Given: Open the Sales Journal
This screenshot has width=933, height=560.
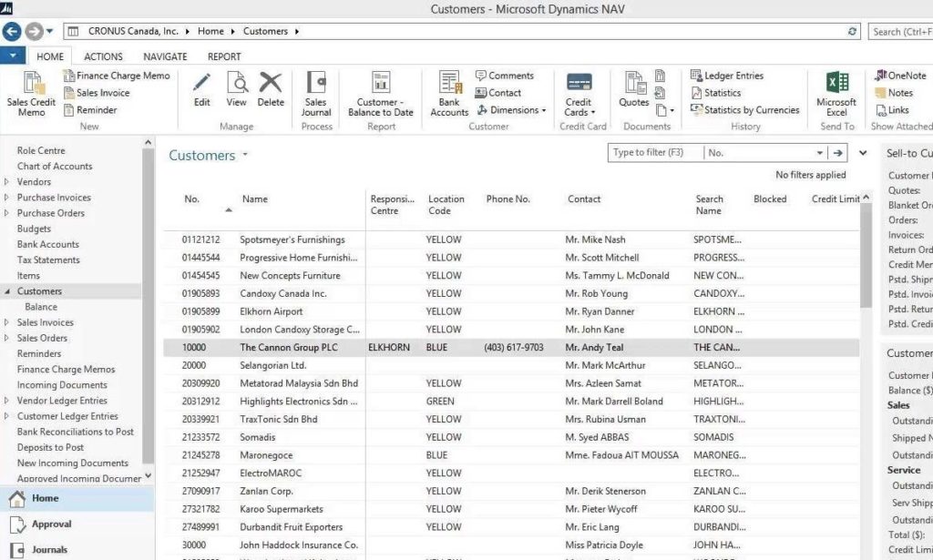Looking at the screenshot, I should (316, 94).
